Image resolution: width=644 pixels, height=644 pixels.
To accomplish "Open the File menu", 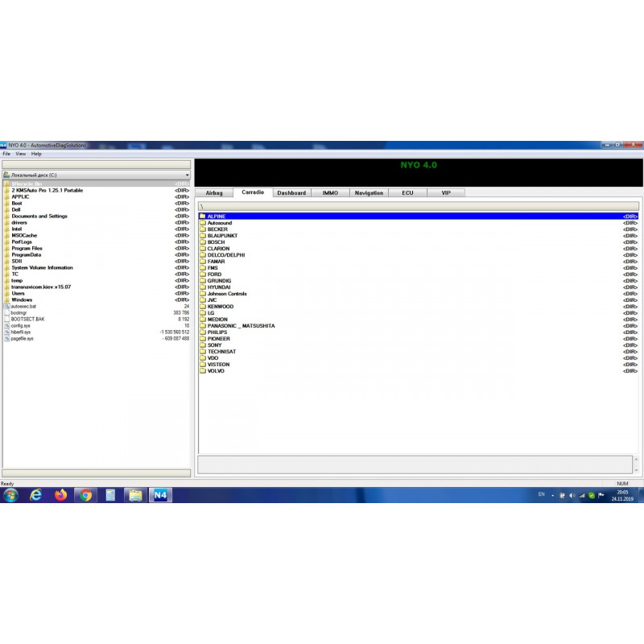I will click(x=6, y=154).
